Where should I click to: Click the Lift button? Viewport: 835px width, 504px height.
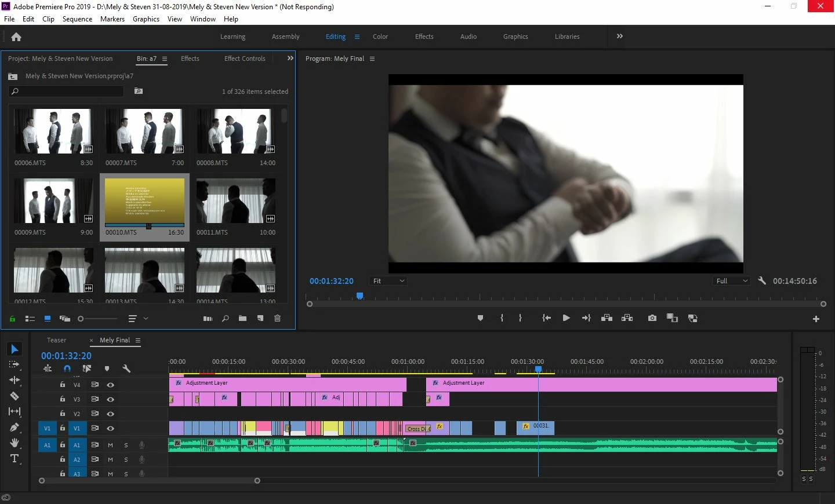tap(607, 318)
